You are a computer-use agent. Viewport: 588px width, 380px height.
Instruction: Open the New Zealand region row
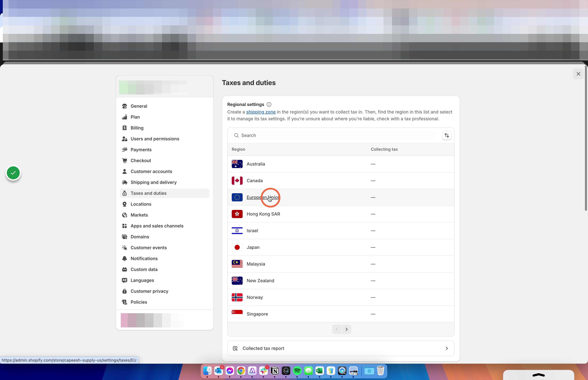pyautogui.click(x=341, y=280)
